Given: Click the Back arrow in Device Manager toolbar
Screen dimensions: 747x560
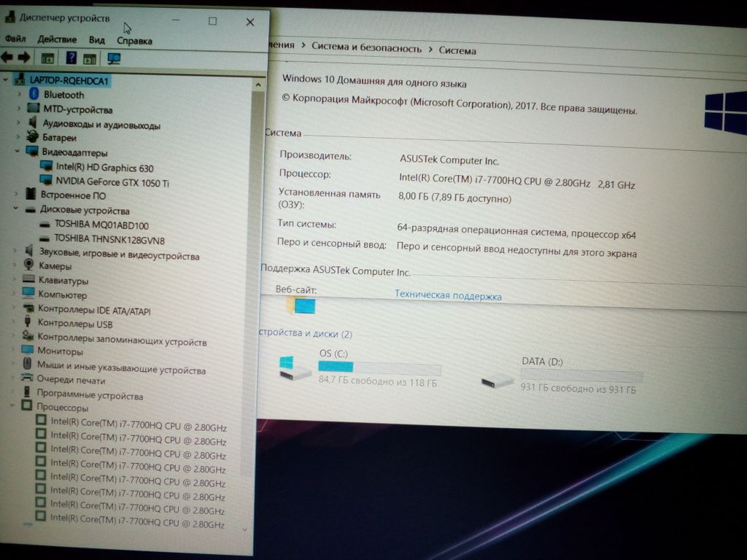Looking at the screenshot, I should [7, 58].
